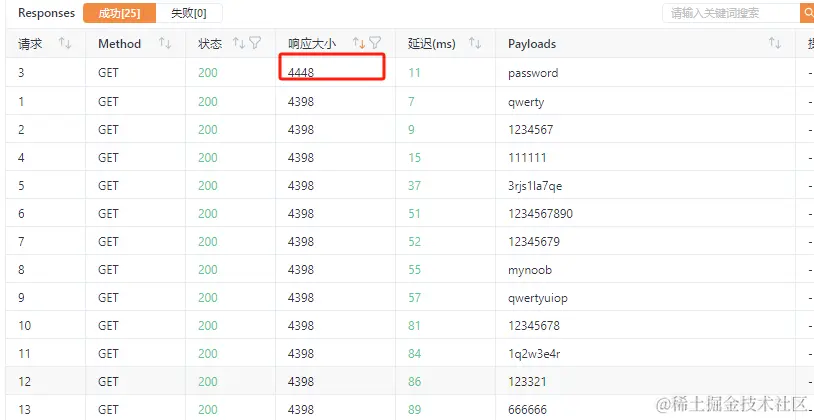The height and width of the screenshot is (420, 814).
Task: Select the row with payload 1234567890
Action: pos(410,213)
